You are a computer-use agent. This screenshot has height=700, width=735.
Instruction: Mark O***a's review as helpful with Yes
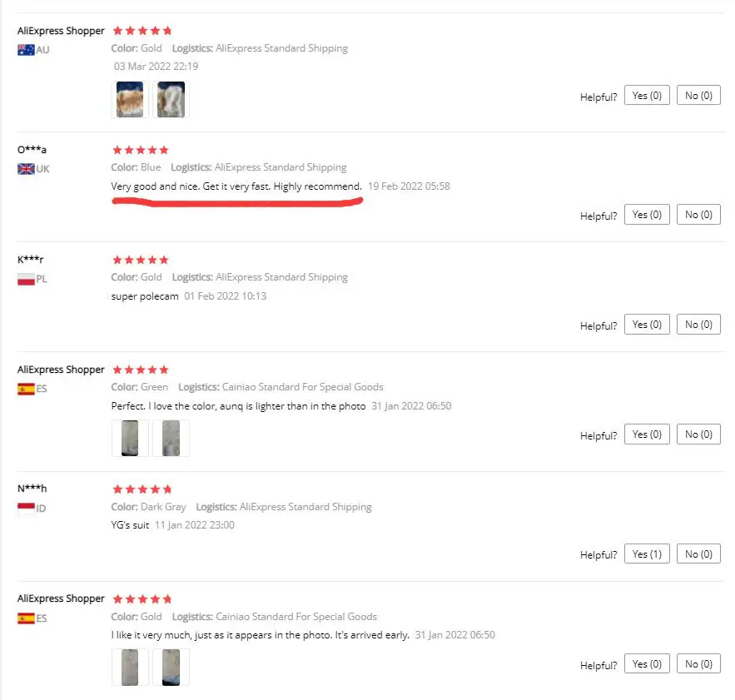[647, 215]
